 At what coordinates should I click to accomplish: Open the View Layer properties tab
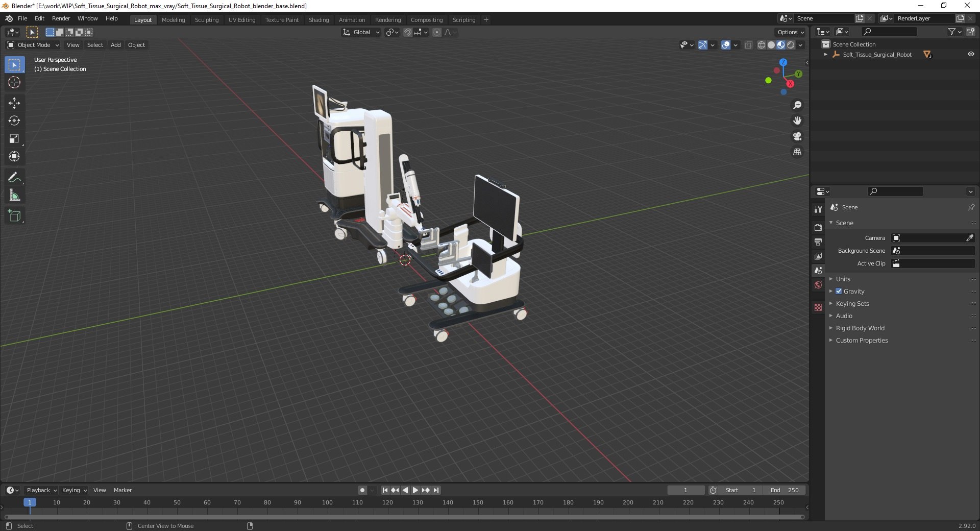(x=818, y=256)
